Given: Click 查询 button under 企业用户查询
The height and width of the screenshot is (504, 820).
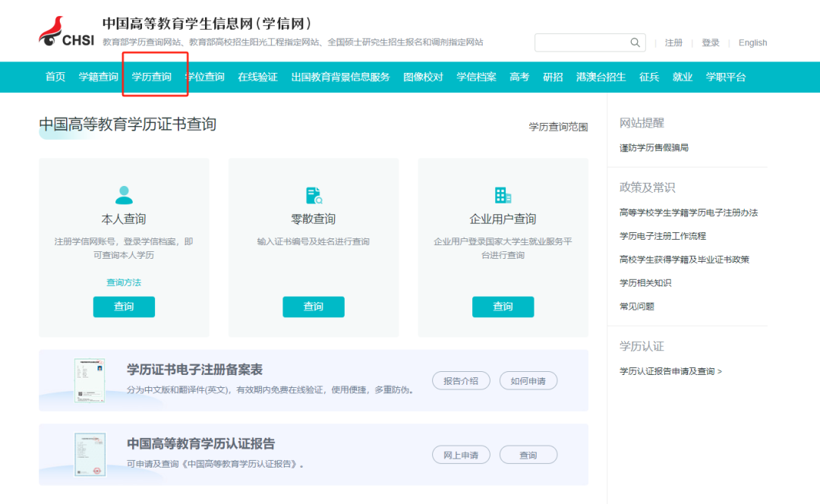Looking at the screenshot, I should pos(503,307).
